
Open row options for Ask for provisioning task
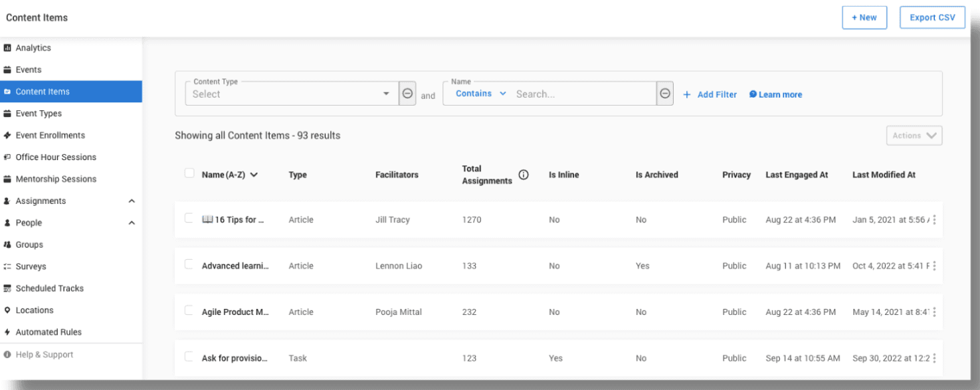tap(934, 358)
